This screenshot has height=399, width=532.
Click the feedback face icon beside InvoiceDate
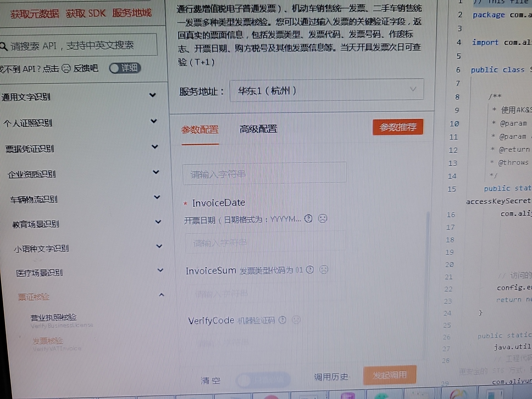pyautogui.click(x=323, y=219)
